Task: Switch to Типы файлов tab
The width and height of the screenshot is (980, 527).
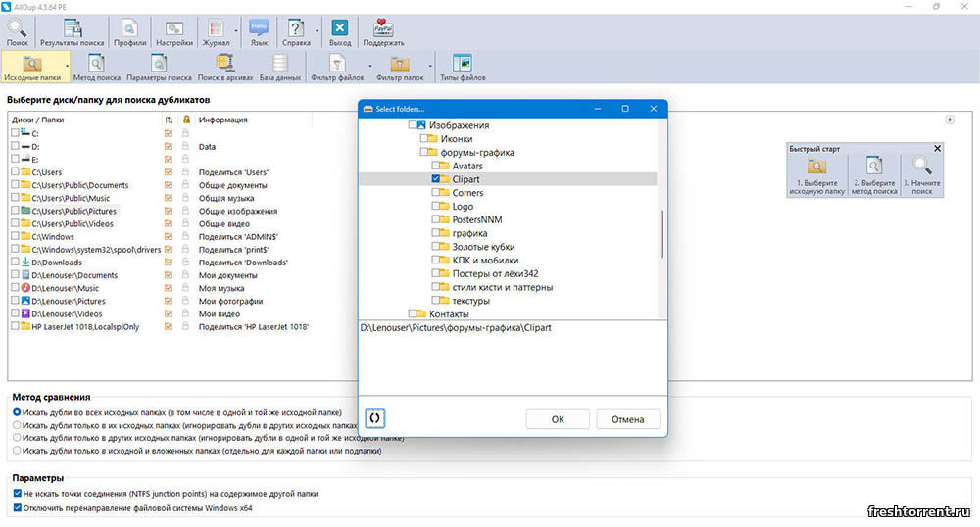Action: click(x=462, y=67)
